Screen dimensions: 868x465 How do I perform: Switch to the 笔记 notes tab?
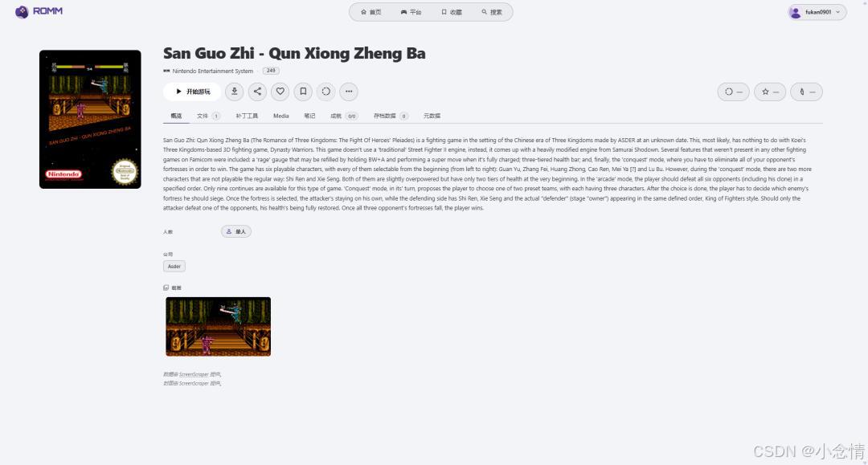[x=309, y=116]
